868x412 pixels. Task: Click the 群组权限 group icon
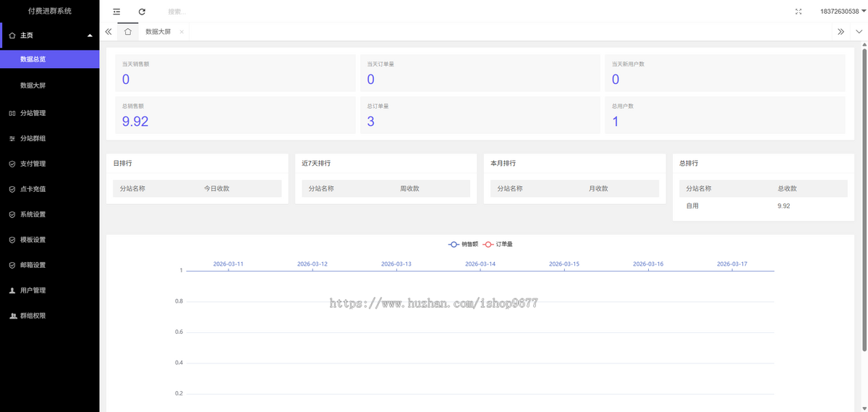coord(12,316)
